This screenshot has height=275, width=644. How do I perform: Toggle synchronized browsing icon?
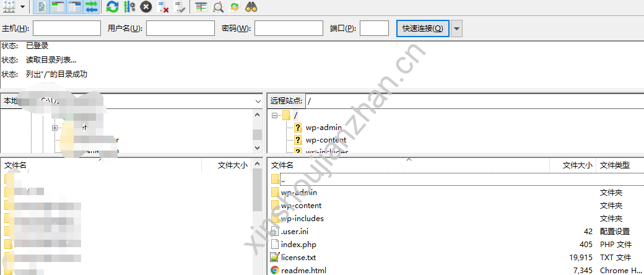[235, 7]
